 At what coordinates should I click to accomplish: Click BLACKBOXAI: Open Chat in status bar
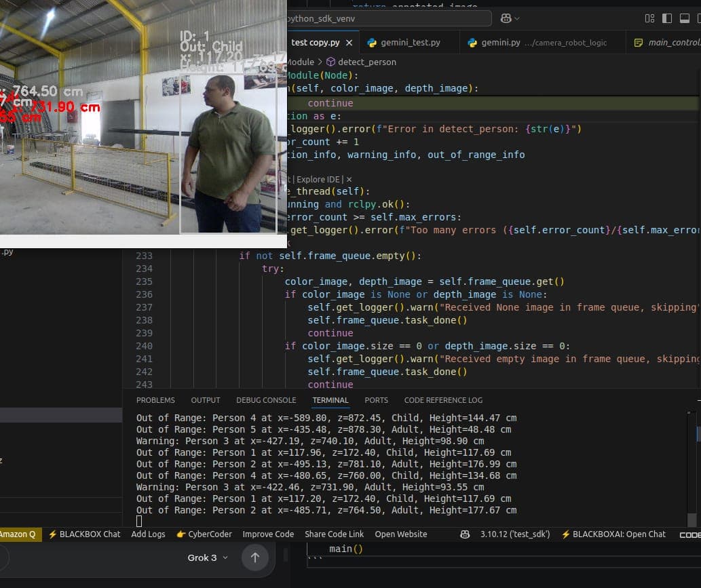click(613, 534)
